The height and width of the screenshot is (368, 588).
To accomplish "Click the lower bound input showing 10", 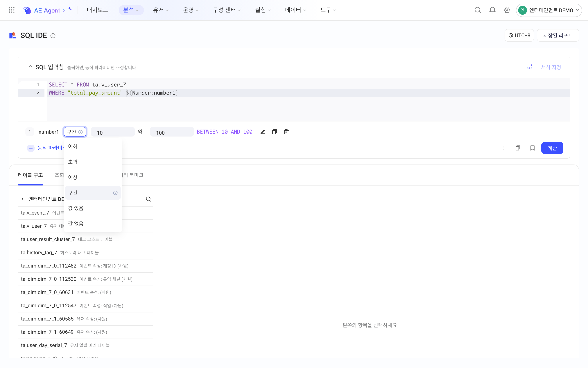I will pos(113,132).
